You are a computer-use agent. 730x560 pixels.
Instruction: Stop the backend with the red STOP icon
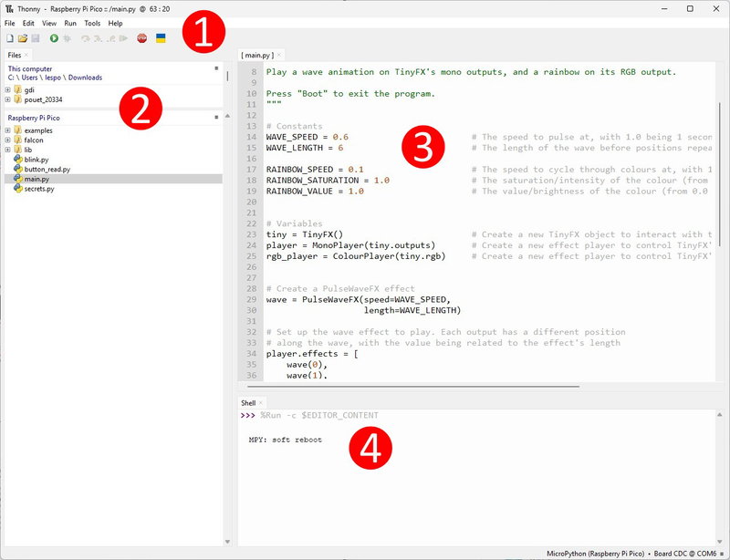[142, 38]
